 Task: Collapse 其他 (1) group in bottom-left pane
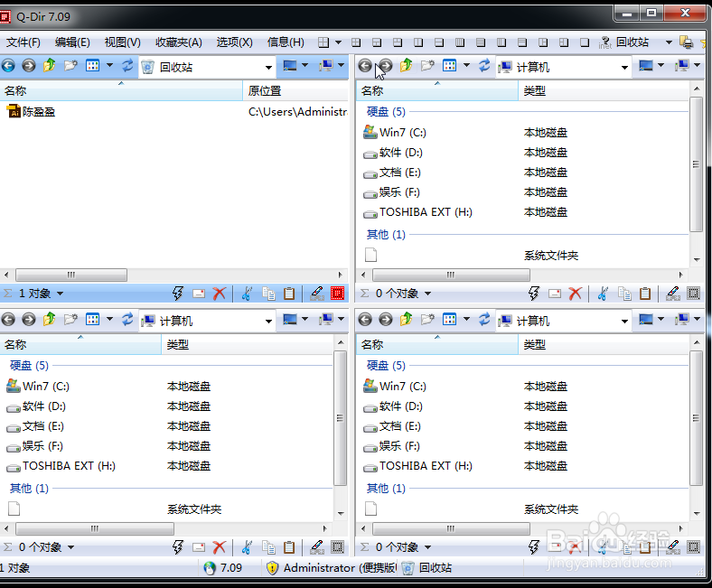tap(29, 488)
